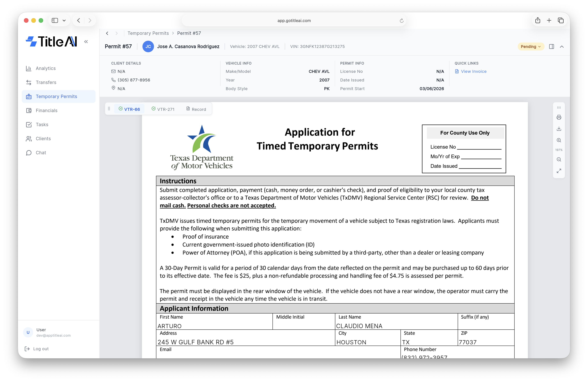Print the permit document

[559, 117]
